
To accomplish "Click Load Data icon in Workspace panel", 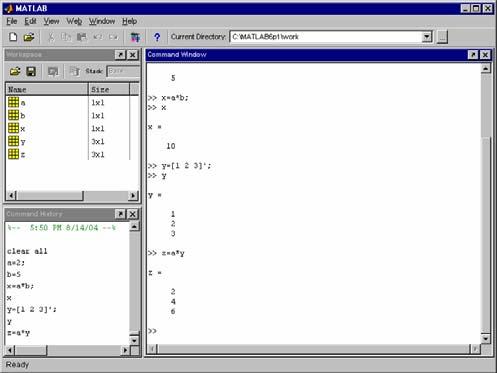I will (15, 71).
